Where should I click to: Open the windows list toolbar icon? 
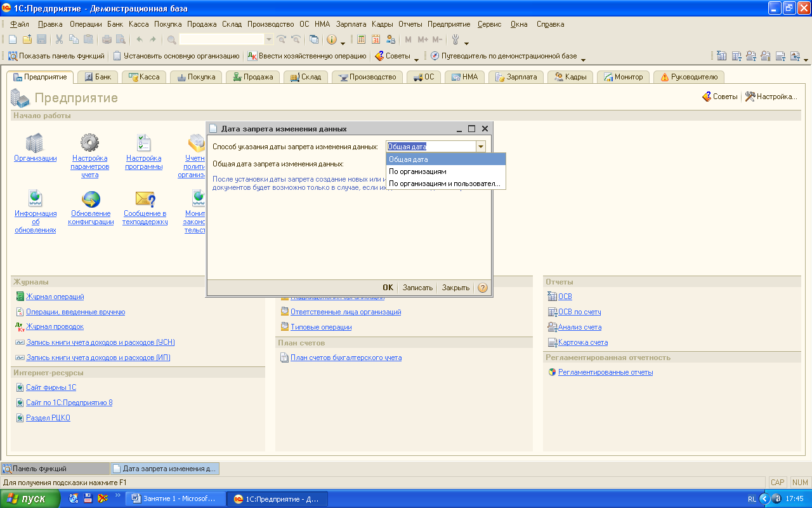[x=314, y=39]
